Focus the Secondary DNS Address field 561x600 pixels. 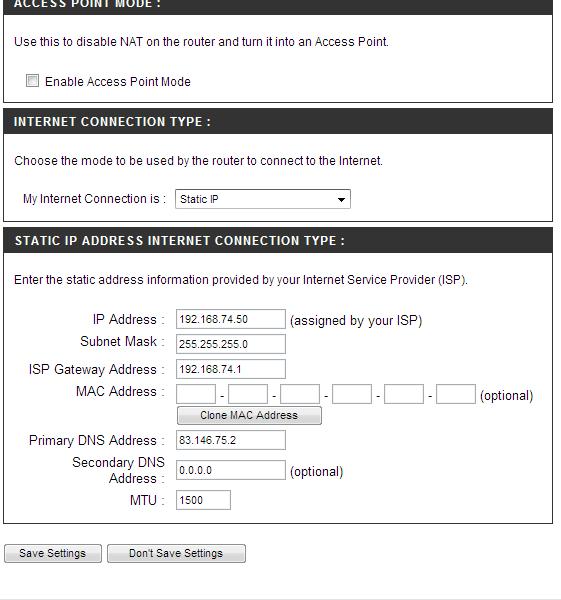click(231, 470)
